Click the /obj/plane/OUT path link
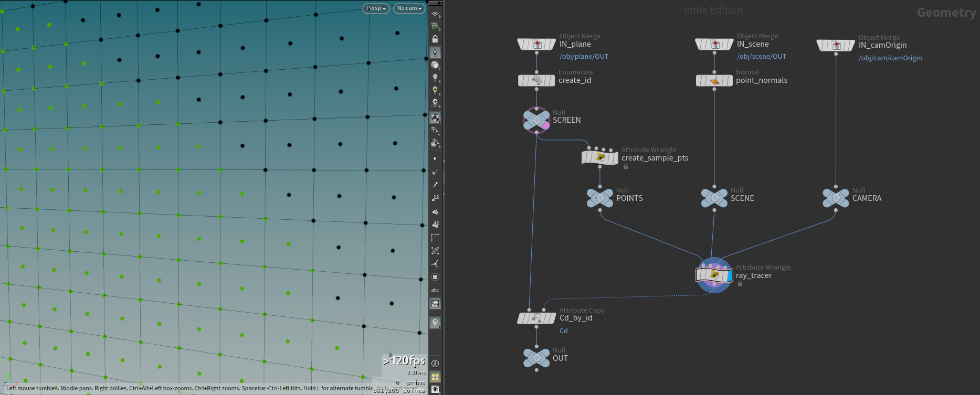This screenshot has width=980, height=395. (x=584, y=57)
